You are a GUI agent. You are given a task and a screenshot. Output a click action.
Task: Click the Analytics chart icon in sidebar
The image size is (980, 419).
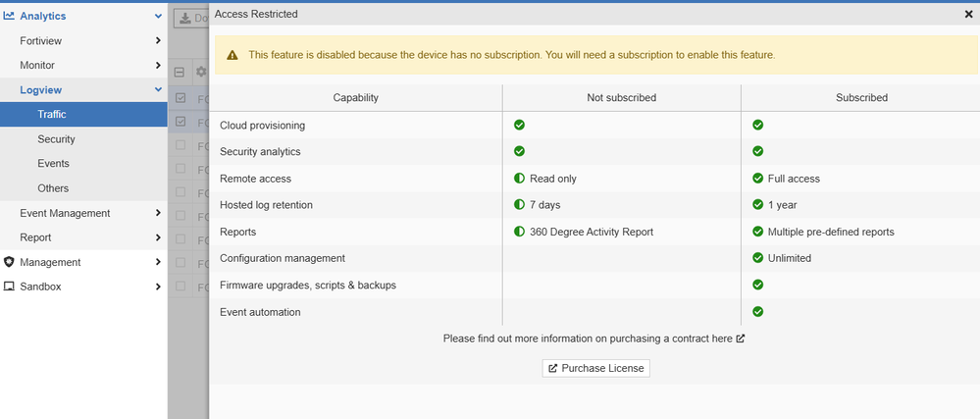point(9,16)
